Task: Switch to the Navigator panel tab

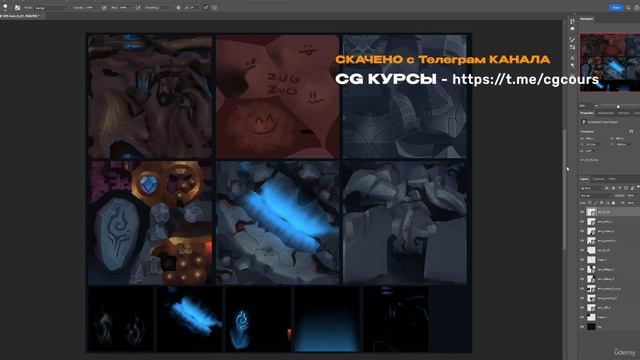Action: coord(587,19)
